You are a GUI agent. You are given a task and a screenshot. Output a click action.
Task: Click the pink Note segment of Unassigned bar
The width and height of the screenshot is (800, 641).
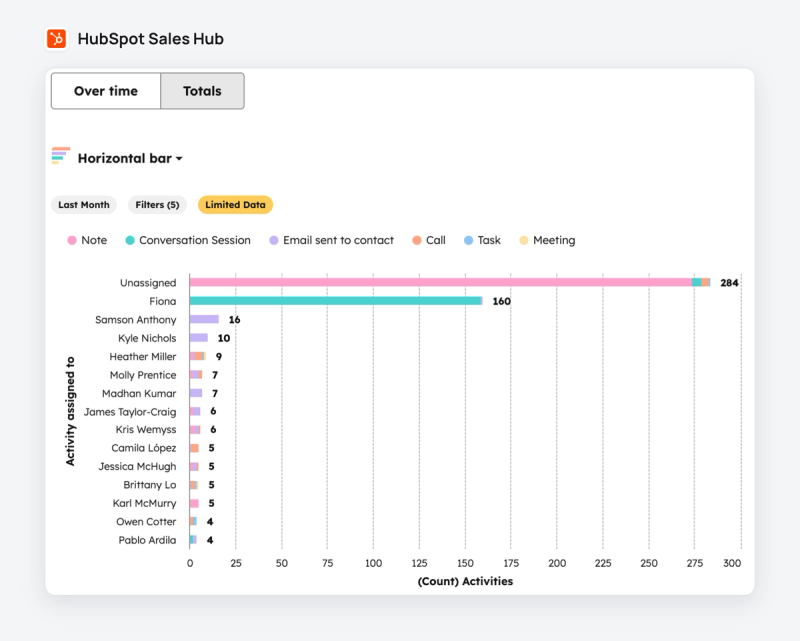(x=440, y=282)
